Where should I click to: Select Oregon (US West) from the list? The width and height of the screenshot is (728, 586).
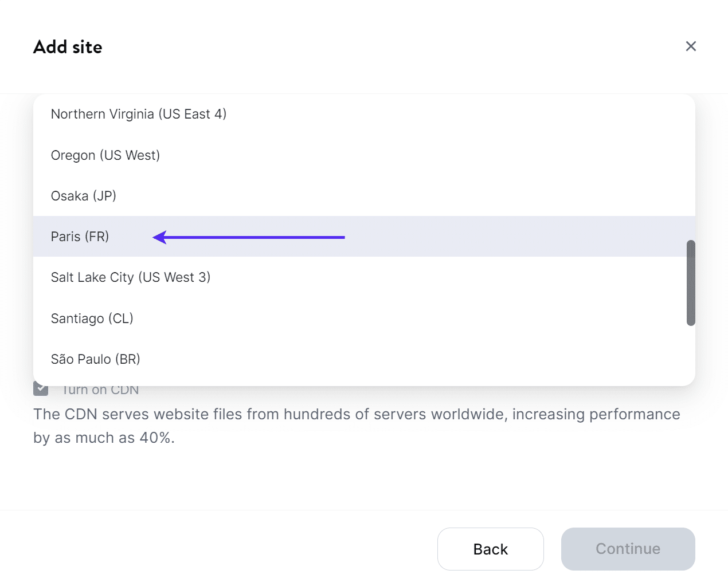(x=105, y=155)
